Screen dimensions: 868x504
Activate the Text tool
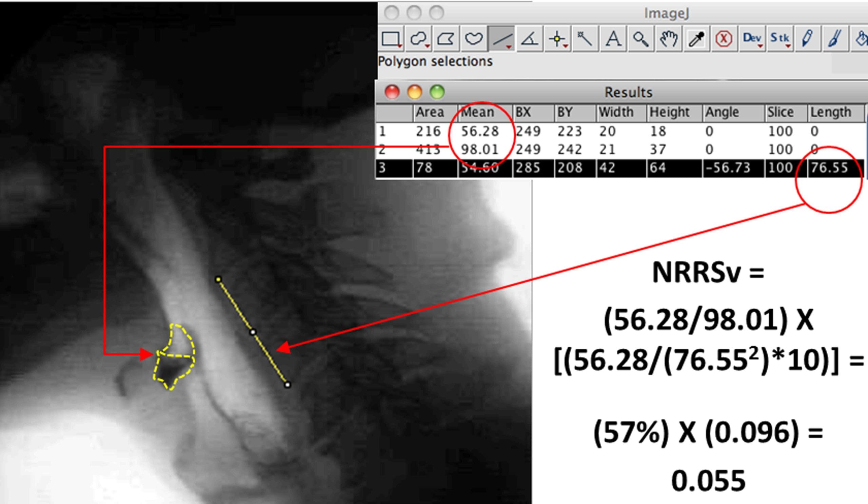[613, 39]
